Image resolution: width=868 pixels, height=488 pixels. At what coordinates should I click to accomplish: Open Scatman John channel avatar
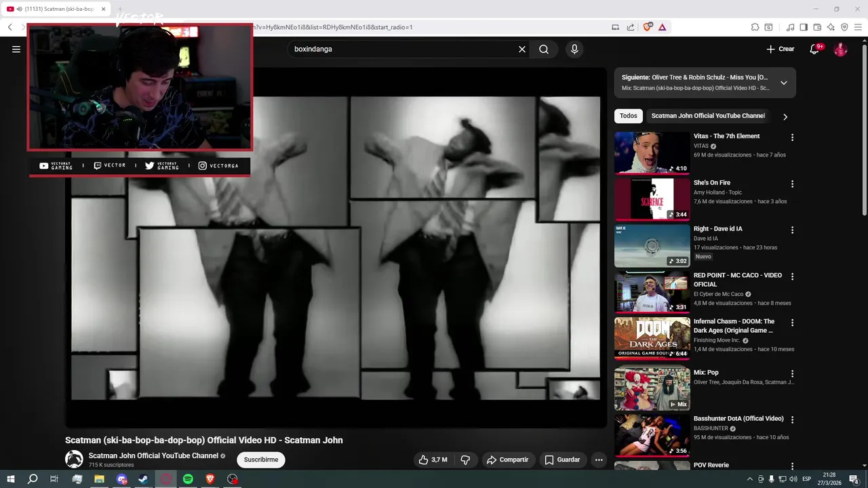(74, 459)
